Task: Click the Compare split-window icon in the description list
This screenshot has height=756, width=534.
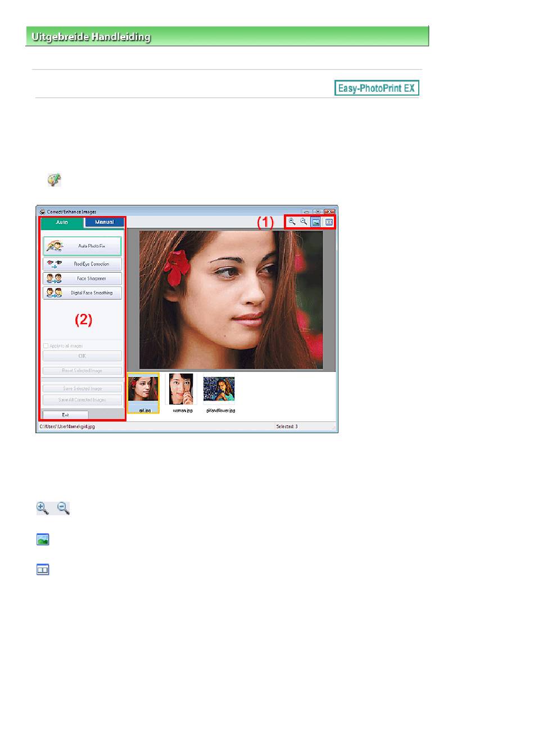Action: click(x=43, y=570)
